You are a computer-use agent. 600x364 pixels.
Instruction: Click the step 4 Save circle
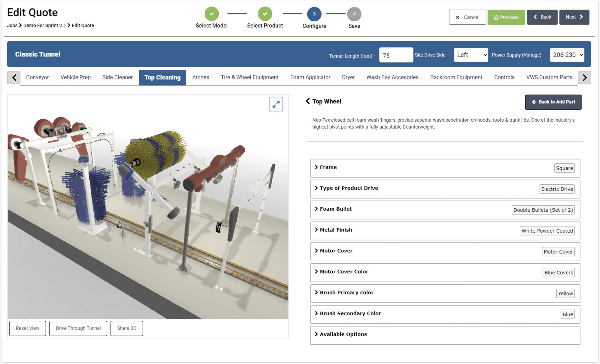pos(354,14)
